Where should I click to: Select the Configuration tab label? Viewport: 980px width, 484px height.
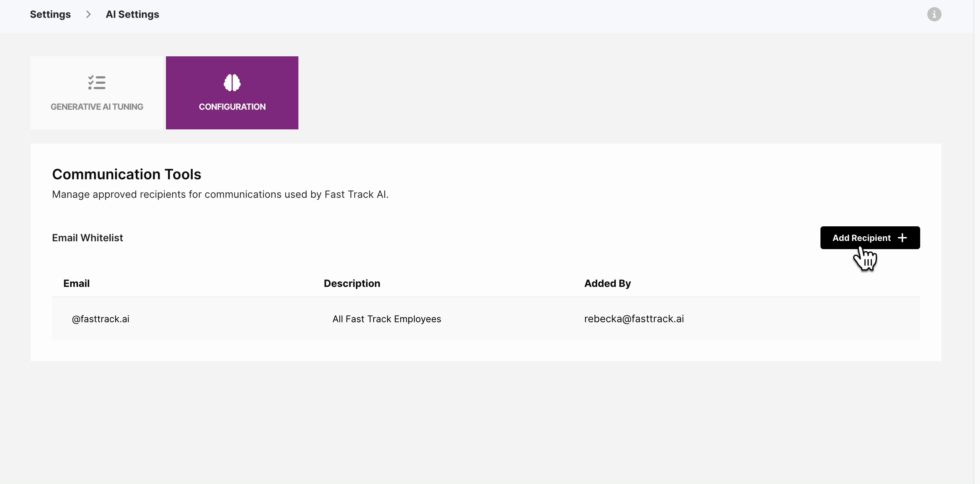pos(232,107)
